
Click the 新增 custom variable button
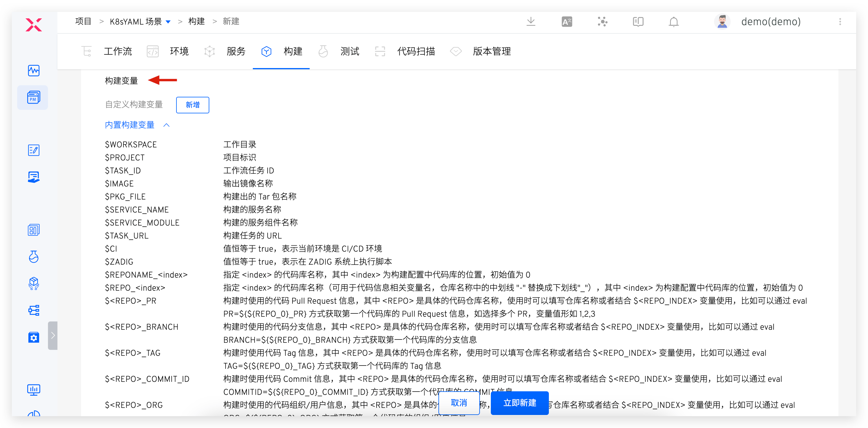click(x=192, y=105)
